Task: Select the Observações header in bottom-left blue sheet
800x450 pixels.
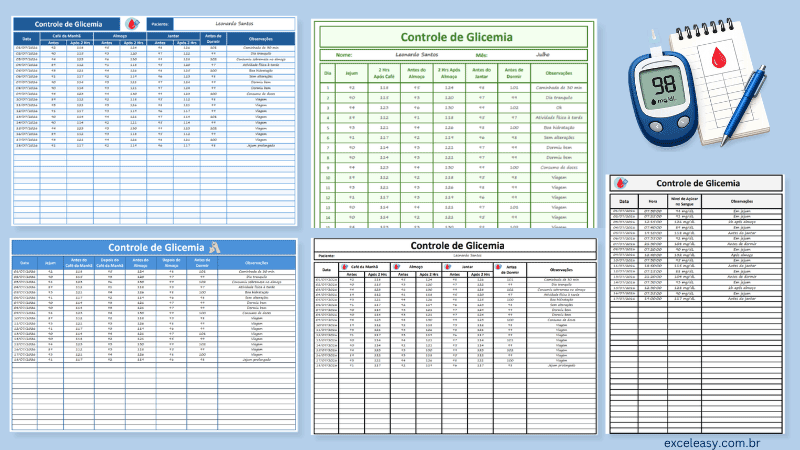Action: point(256,263)
